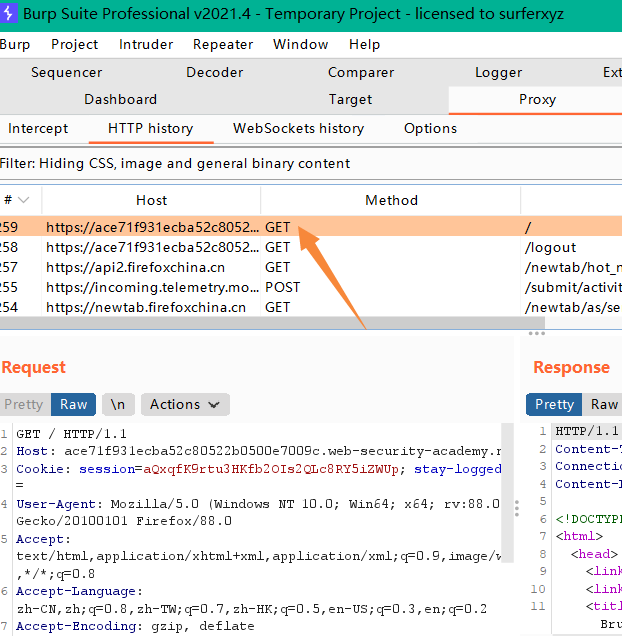Click the request vertical scrollbar
The image size is (622, 636).
click(508, 493)
